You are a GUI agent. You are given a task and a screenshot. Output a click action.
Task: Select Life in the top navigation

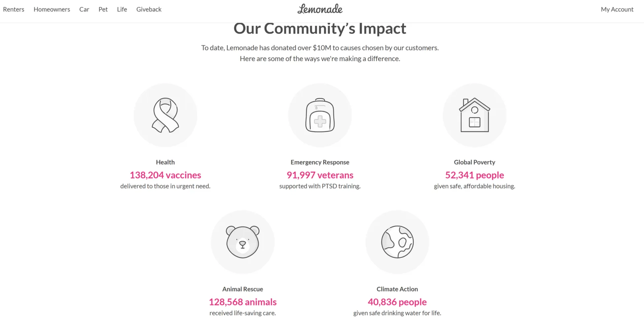[122, 9]
